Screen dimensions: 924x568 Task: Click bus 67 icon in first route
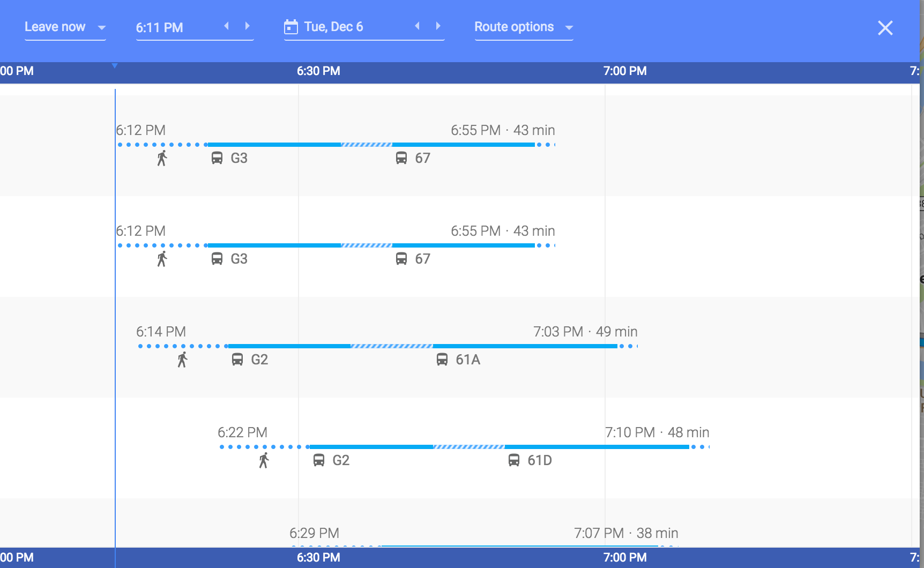[x=401, y=158]
